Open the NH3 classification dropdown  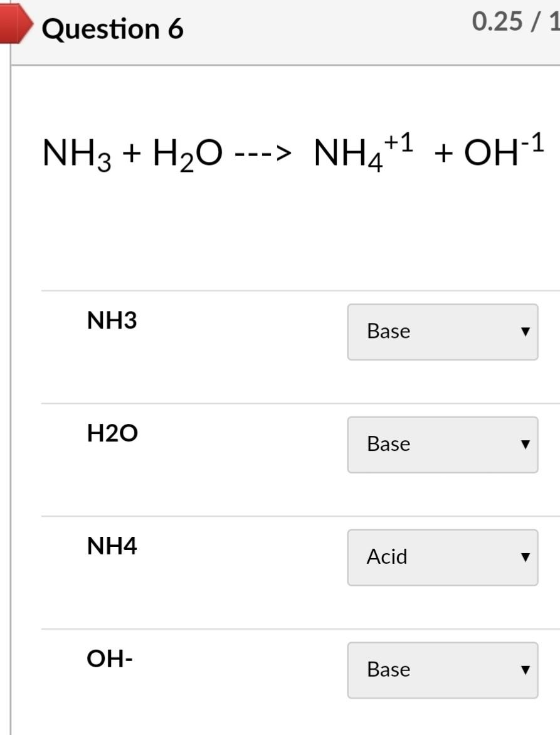(442, 332)
